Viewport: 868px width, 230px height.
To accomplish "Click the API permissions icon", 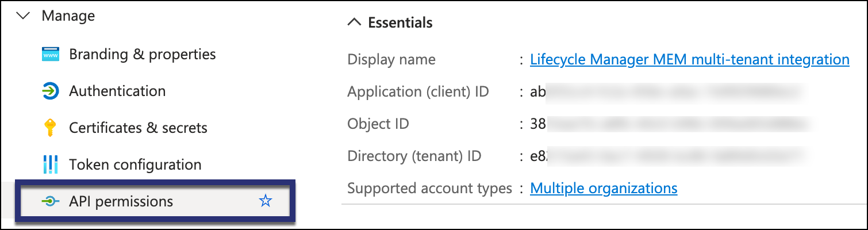I will point(51,201).
